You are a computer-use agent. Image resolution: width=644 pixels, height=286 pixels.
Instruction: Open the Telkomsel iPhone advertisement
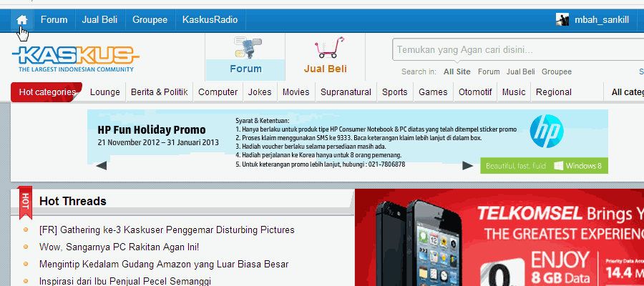(499, 237)
